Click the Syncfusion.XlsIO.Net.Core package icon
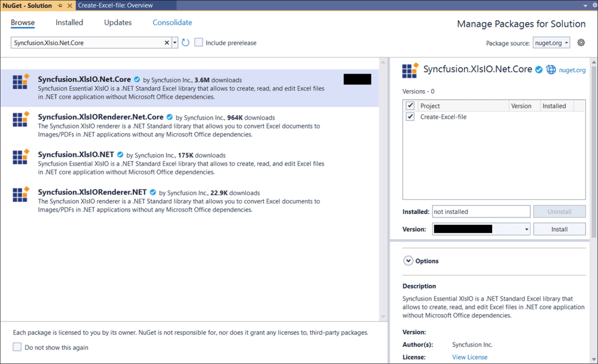This screenshot has height=364, width=598. [x=21, y=82]
